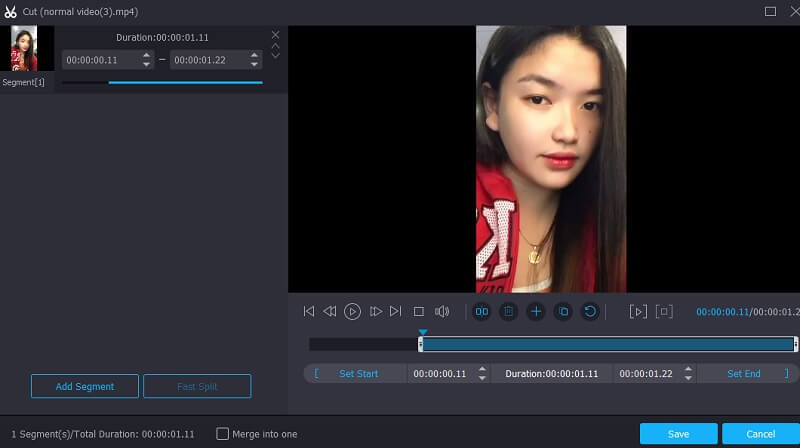
Task: Click Set Start on the trim bar
Action: 358,373
